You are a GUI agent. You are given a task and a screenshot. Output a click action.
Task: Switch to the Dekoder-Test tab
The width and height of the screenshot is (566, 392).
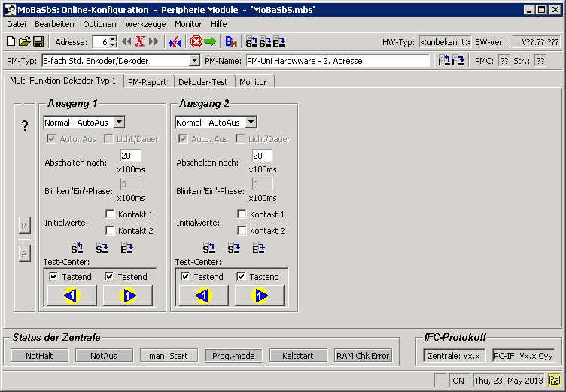[205, 81]
